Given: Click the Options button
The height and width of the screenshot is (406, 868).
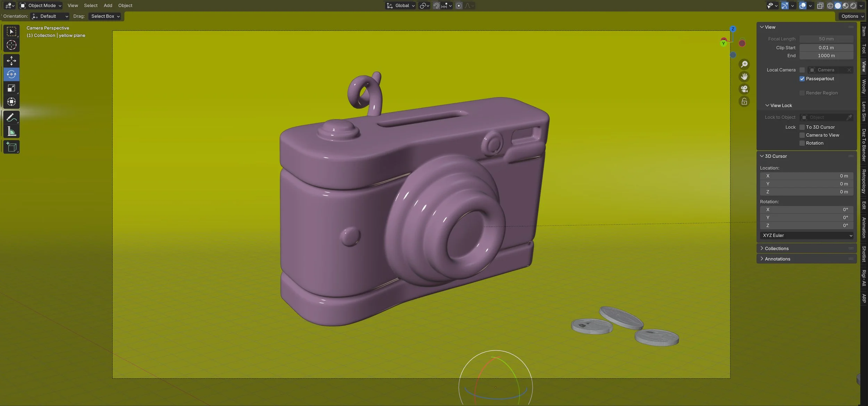Looking at the screenshot, I should (852, 16).
